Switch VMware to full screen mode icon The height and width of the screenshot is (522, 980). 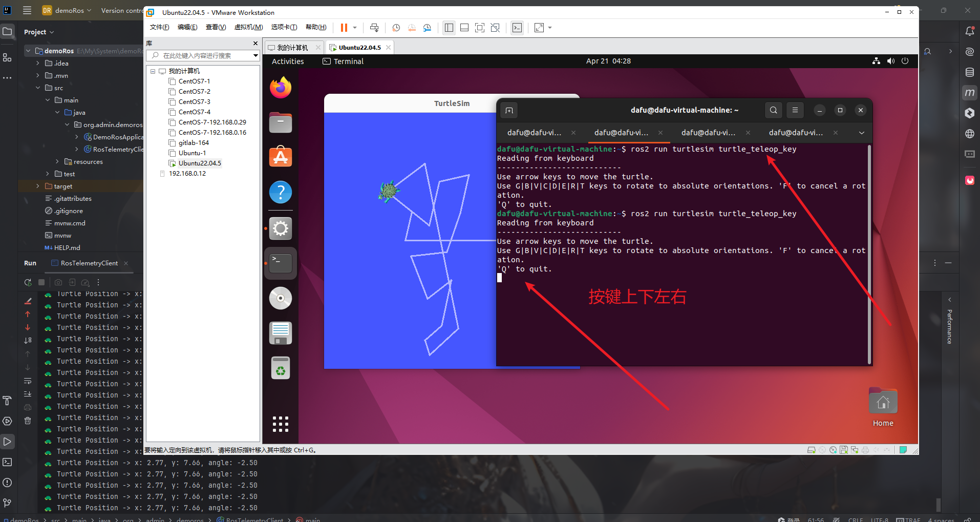coord(480,28)
